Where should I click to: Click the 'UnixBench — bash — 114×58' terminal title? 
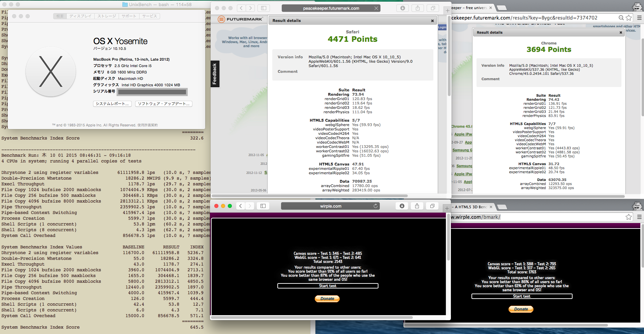click(x=160, y=4)
